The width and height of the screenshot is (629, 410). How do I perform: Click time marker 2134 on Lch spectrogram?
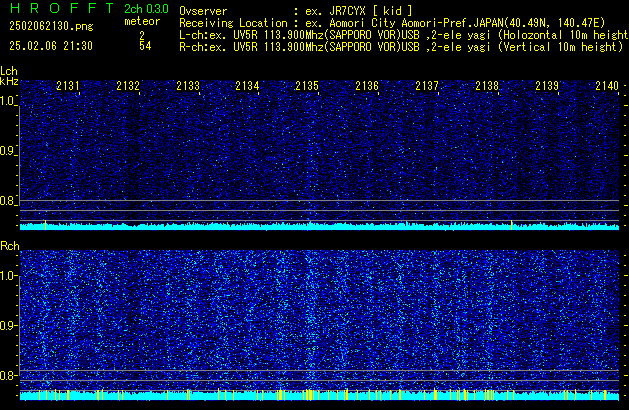pyautogui.click(x=247, y=86)
